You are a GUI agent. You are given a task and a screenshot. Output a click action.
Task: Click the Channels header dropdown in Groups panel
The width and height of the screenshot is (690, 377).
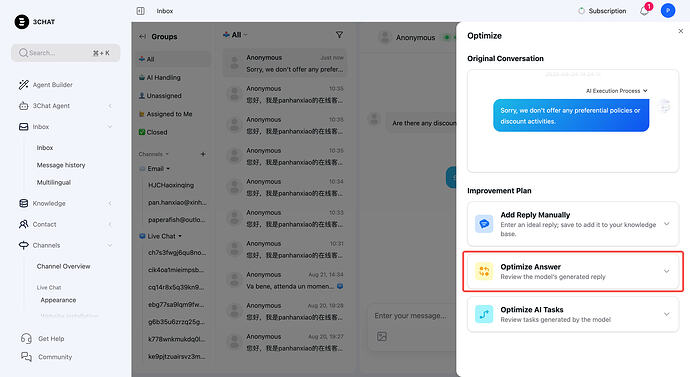[x=154, y=154]
